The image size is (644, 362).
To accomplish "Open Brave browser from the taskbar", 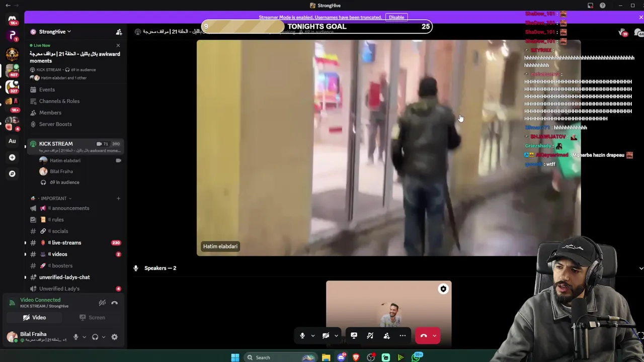I will [x=356, y=357].
